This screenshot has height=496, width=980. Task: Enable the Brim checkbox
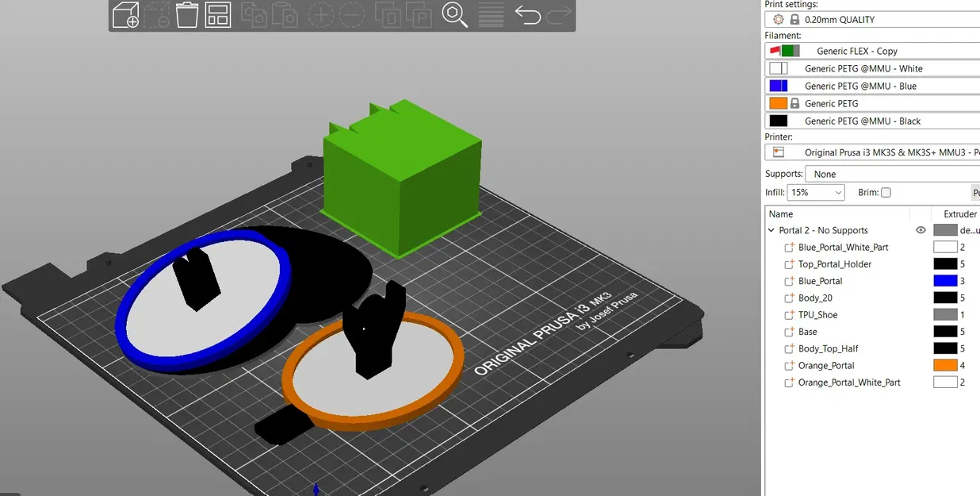[886, 192]
